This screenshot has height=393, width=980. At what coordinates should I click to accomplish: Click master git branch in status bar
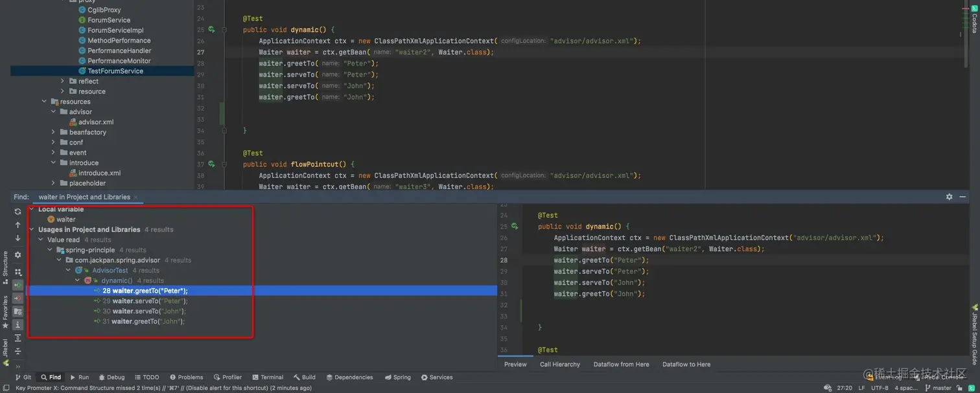pyautogui.click(x=938, y=388)
